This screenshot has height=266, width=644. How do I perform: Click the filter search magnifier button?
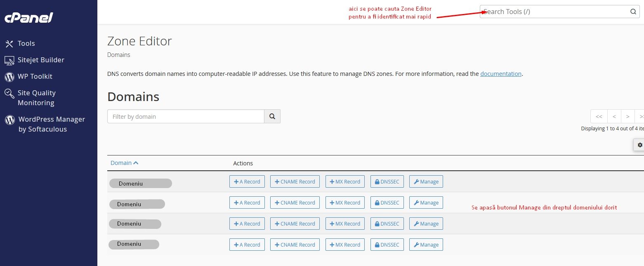click(272, 116)
